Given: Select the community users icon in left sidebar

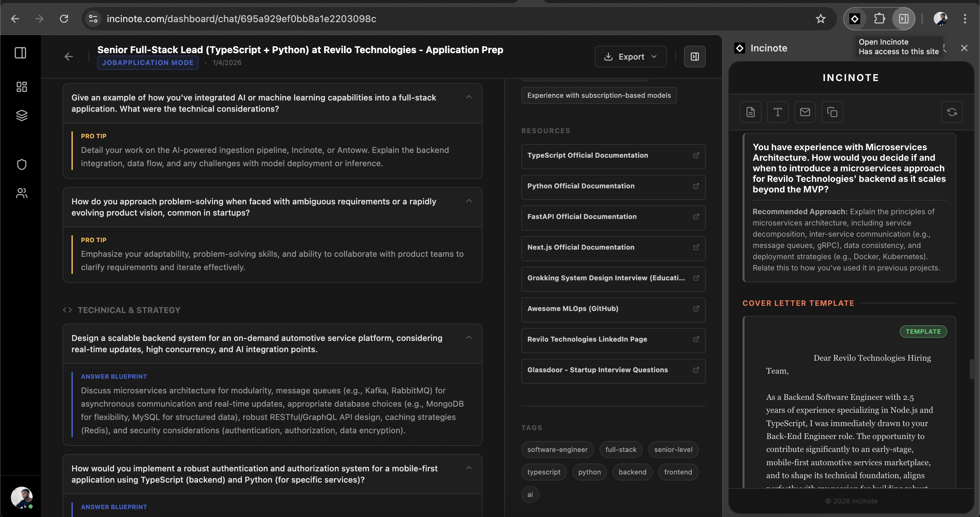Looking at the screenshot, I should [21, 193].
